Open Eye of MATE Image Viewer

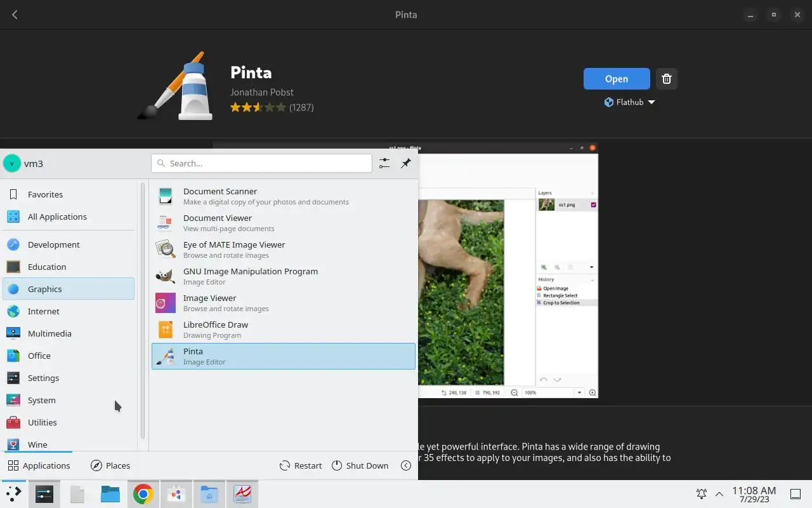pyautogui.click(x=283, y=250)
